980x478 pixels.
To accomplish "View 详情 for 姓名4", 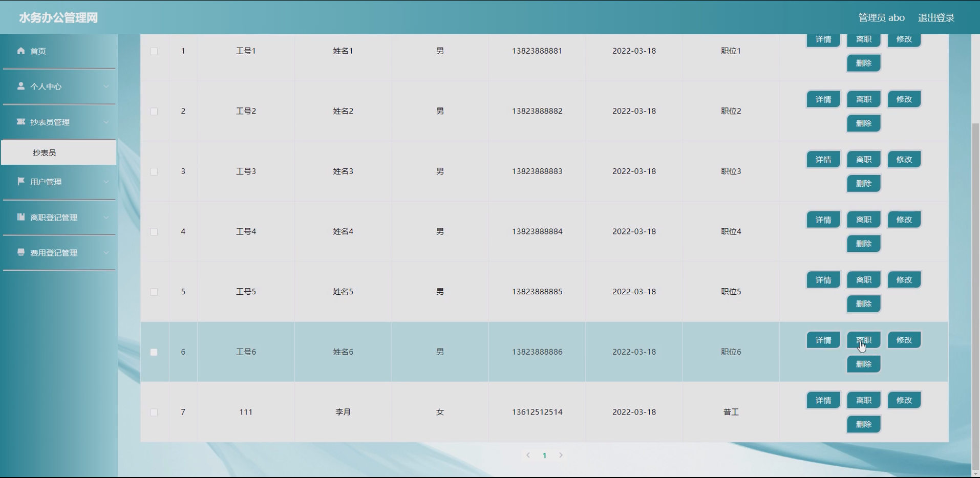I will pyautogui.click(x=823, y=220).
